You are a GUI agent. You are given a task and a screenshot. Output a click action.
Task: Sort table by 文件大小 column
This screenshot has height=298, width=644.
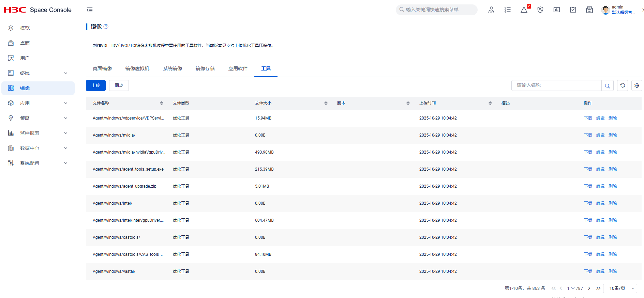tap(326, 103)
